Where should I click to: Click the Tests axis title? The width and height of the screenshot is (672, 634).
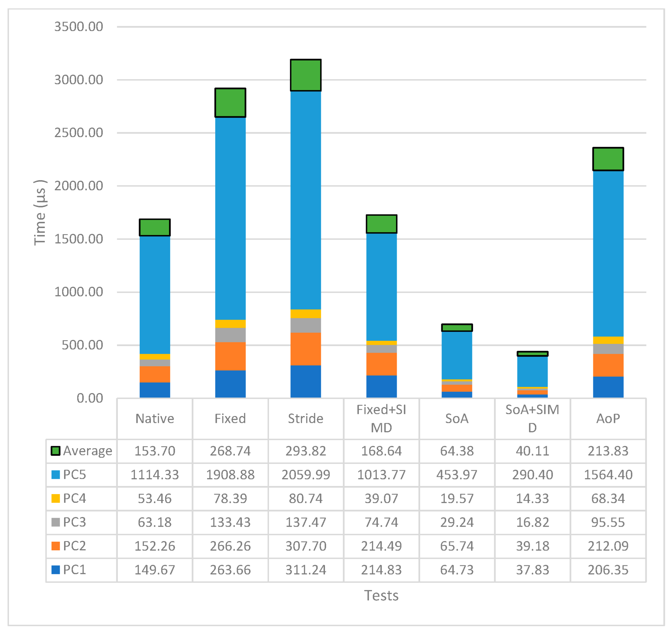tap(381, 595)
